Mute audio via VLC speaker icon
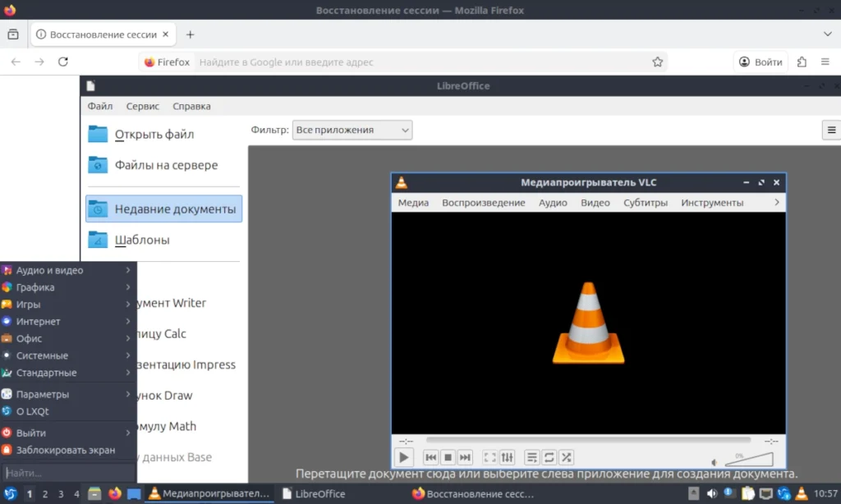 click(x=714, y=461)
